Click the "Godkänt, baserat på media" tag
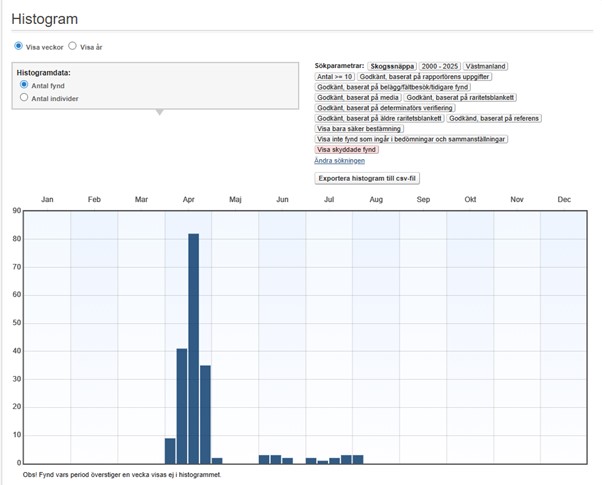Screen dimensions: 602x485 point(358,97)
